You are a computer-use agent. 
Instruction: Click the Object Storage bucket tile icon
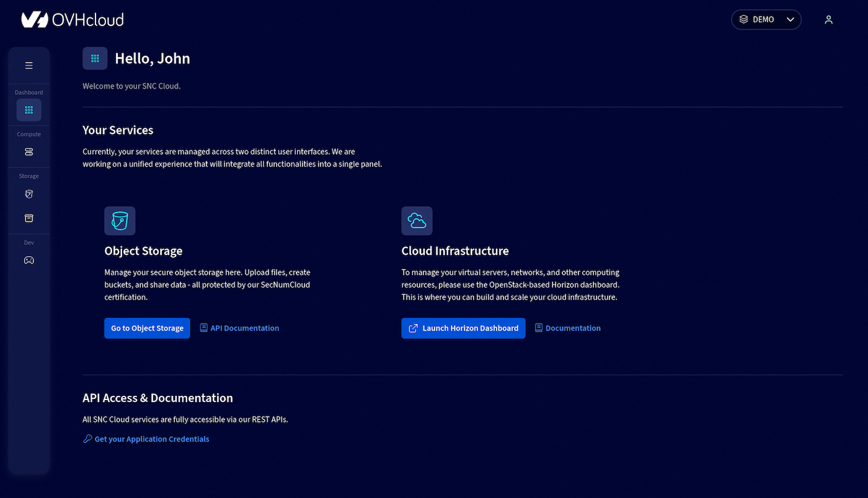tap(120, 221)
